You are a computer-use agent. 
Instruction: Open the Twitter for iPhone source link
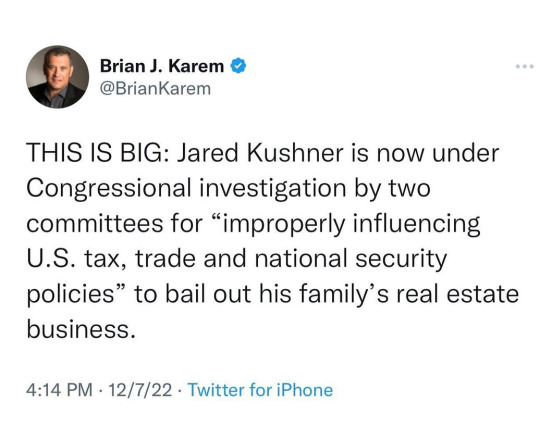click(x=260, y=390)
